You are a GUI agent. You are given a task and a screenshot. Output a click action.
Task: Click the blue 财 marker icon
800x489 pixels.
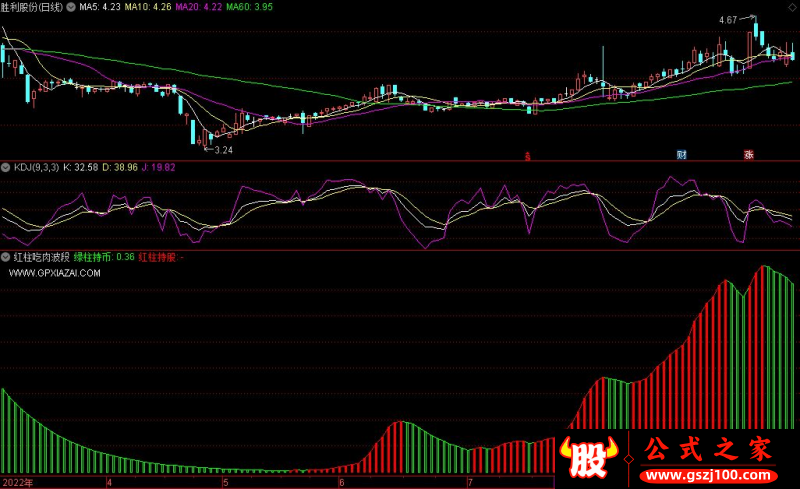coord(682,155)
